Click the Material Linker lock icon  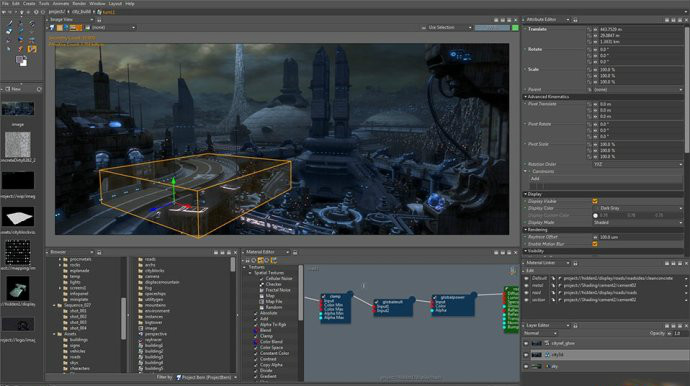(x=575, y=263)
